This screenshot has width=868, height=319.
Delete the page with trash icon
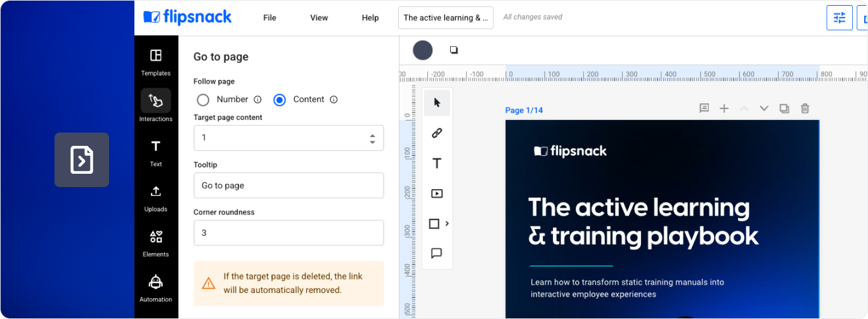805,108
